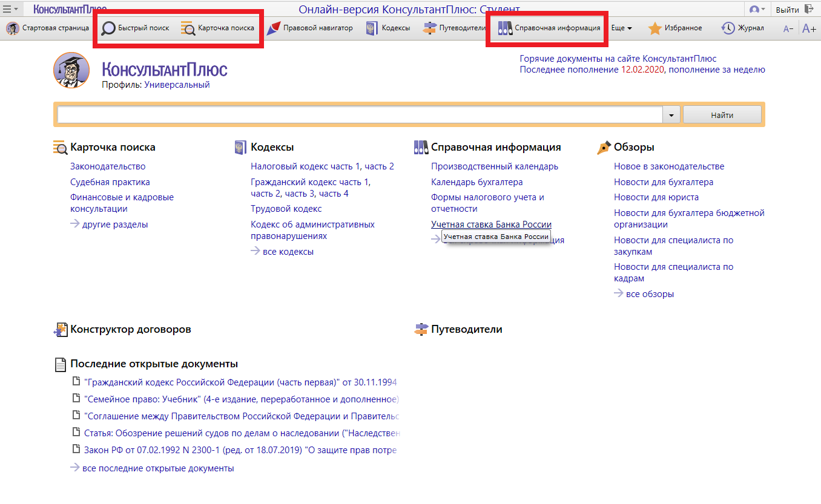The width and height of the screenshot is (821, 504).
Task: Open Обозрение решений судов recent document
Action: (x=242, y=433)
